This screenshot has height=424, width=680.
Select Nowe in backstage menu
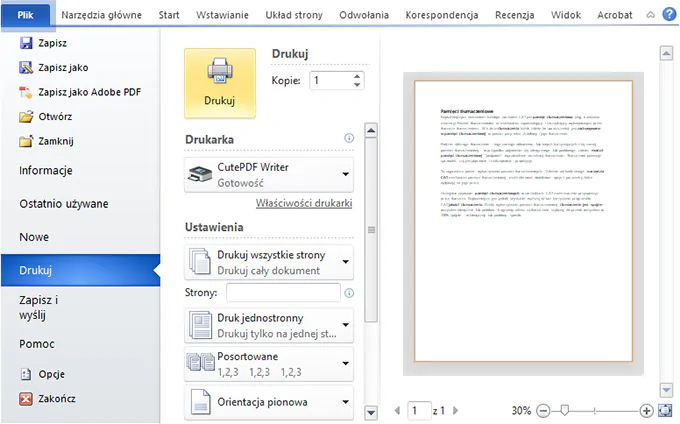(x=34, y=237)
